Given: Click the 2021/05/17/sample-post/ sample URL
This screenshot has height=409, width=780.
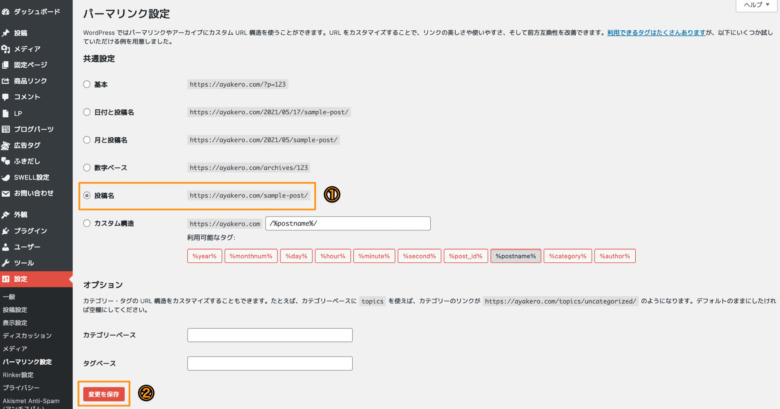Looking at the screenshot, I should (x=269, y=112).
